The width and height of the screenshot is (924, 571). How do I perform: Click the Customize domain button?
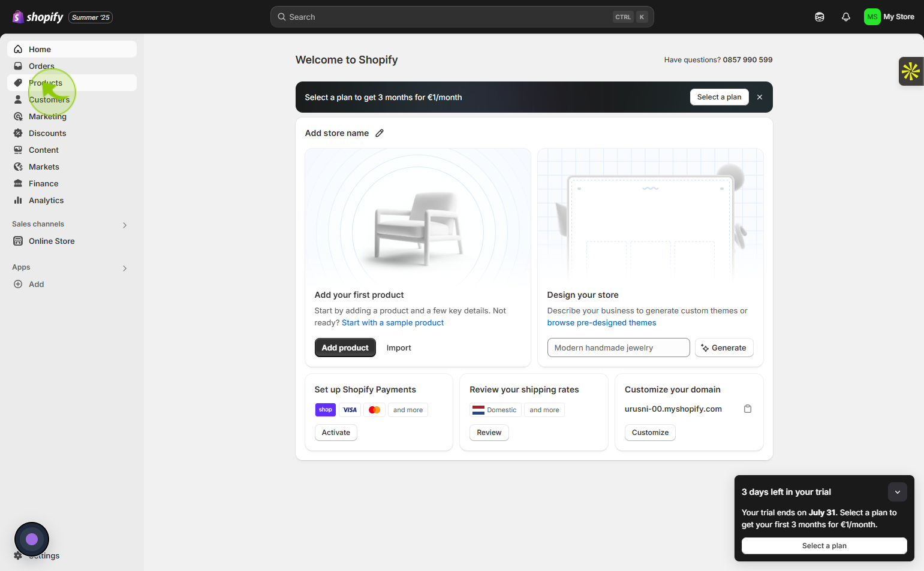click(x=650, y=433)
